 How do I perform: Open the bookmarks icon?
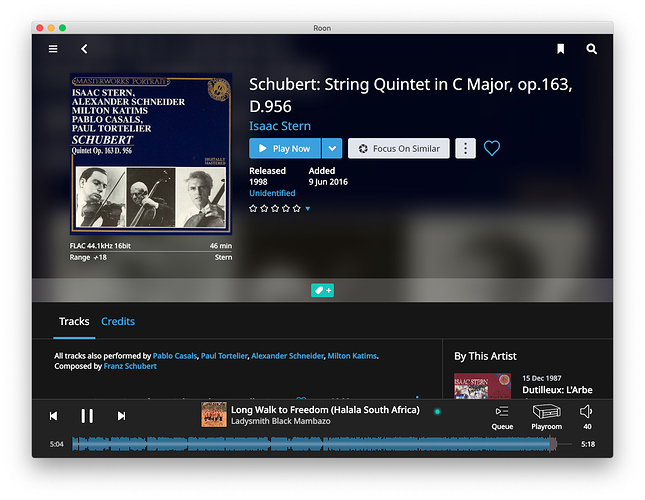560,49
